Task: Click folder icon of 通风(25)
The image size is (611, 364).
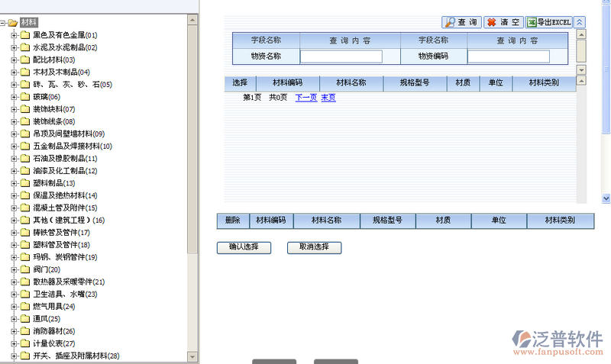Action: click(x=25, y=319)
